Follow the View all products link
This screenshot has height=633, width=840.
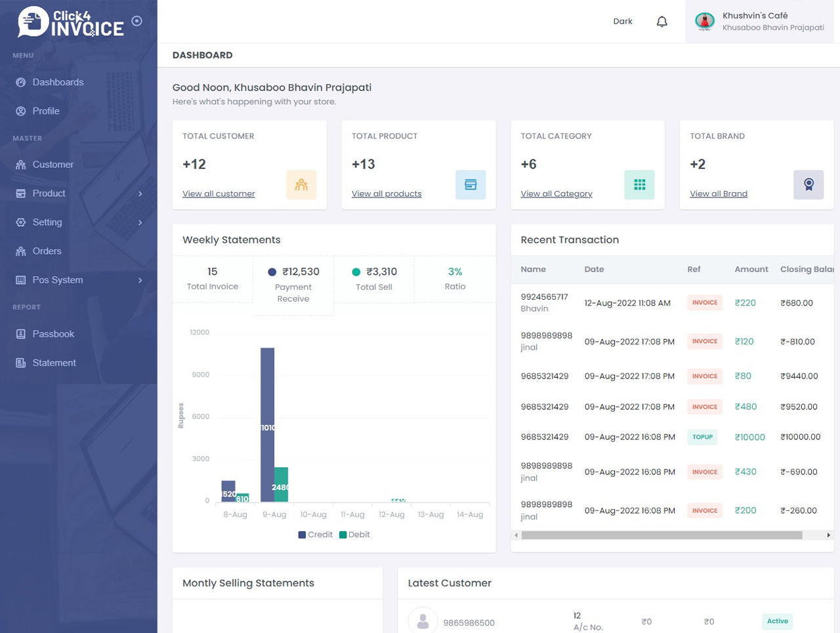[x=387, y=194]
